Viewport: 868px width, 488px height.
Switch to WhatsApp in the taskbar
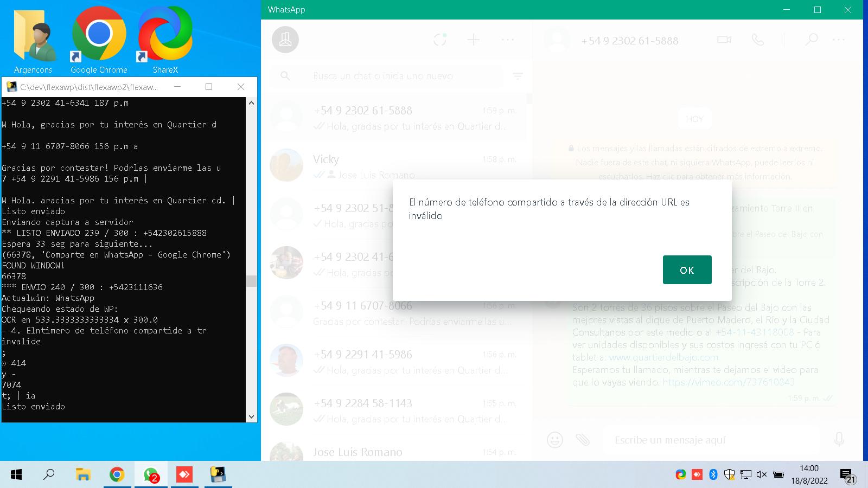[151, 475]
